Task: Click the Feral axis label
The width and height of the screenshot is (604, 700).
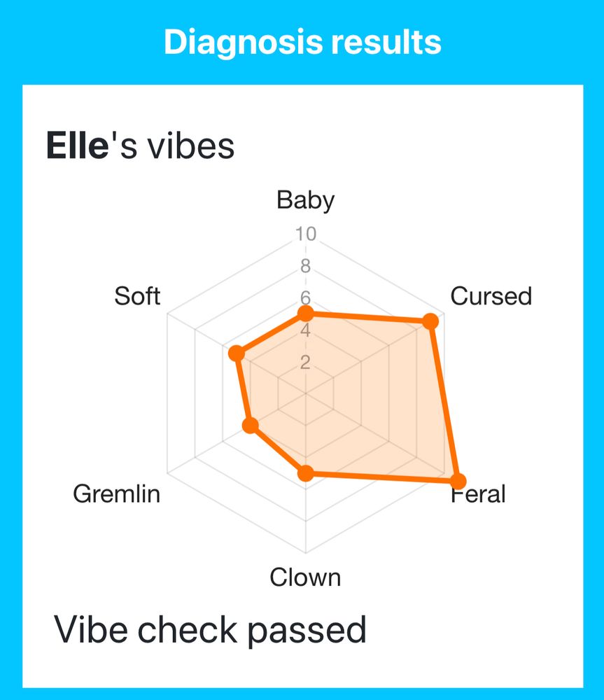Action: pyautogui.click(x=479, y=495)
